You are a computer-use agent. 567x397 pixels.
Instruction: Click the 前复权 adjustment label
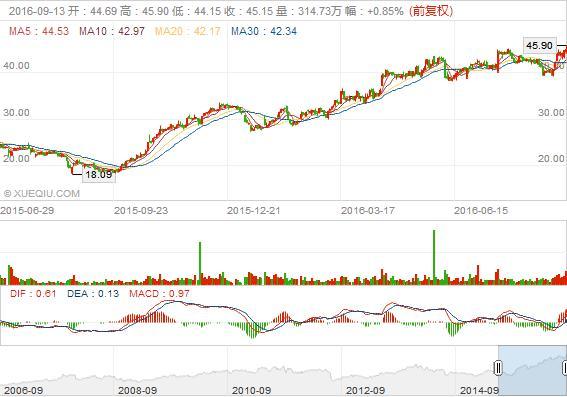[431, 11]
